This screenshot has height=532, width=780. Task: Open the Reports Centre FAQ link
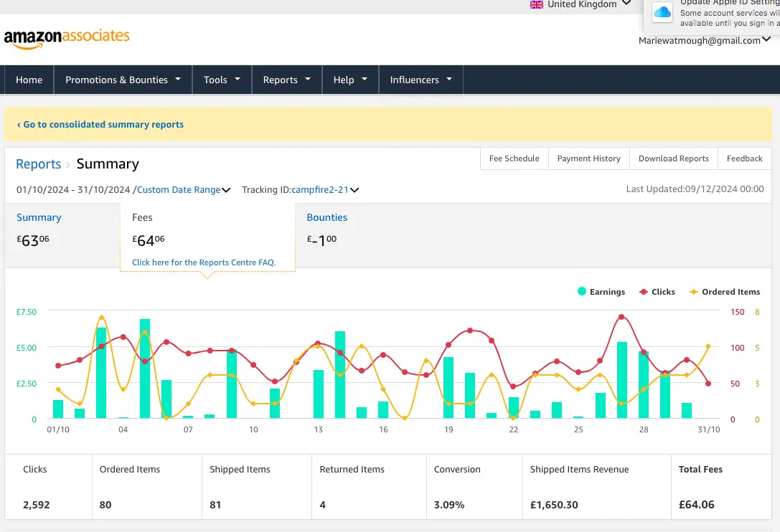tap(204, 262)
